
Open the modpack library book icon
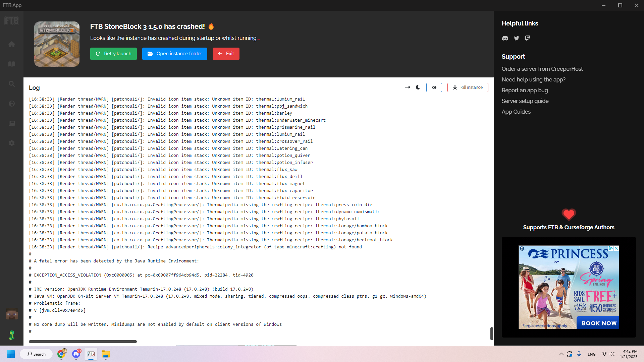[x=12, y=64]
